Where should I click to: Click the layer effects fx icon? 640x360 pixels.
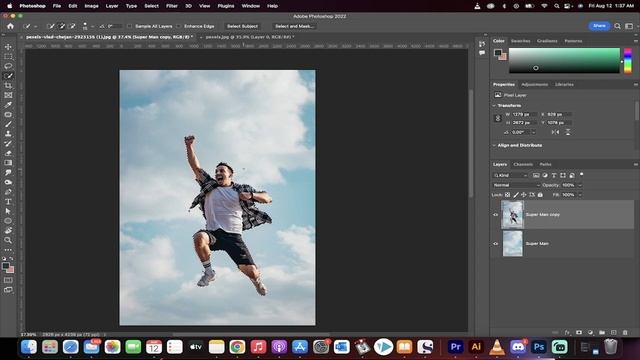567,333
